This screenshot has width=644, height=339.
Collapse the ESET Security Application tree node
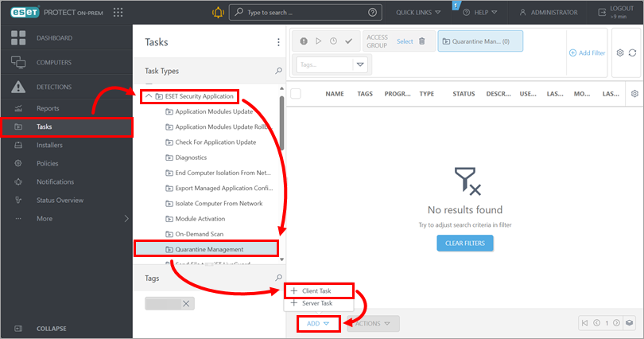148,96
